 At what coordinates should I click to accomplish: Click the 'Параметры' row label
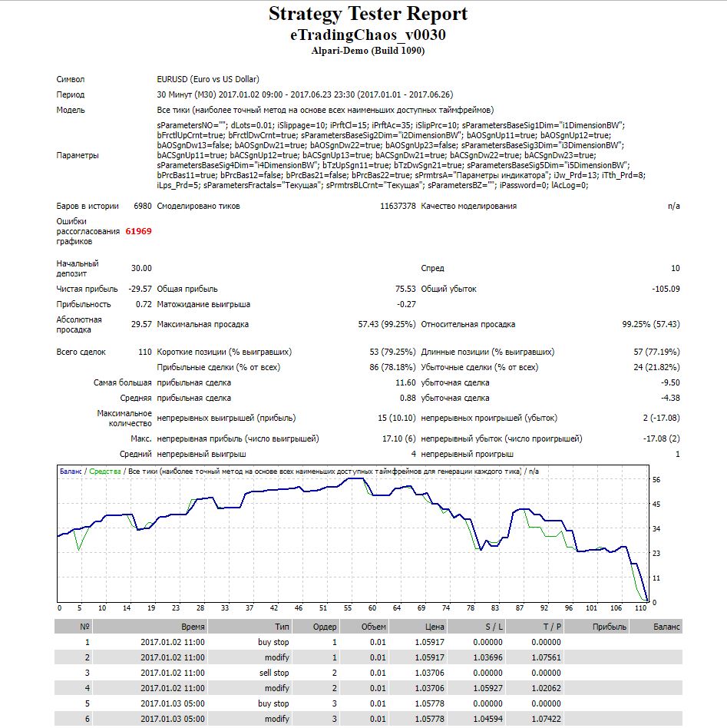tap(78, 156)
